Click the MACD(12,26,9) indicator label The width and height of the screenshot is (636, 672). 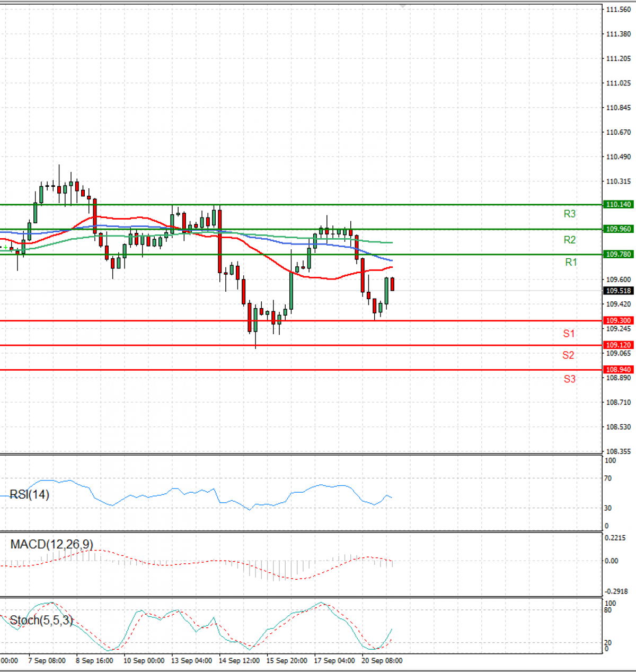[x=51, y=544]
